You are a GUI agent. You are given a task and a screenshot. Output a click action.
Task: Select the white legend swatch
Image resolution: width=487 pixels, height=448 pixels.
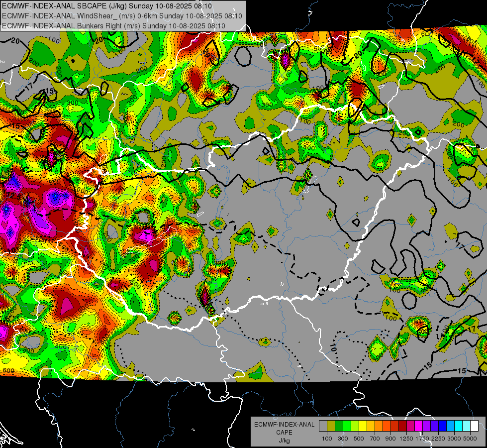(474, 426)
